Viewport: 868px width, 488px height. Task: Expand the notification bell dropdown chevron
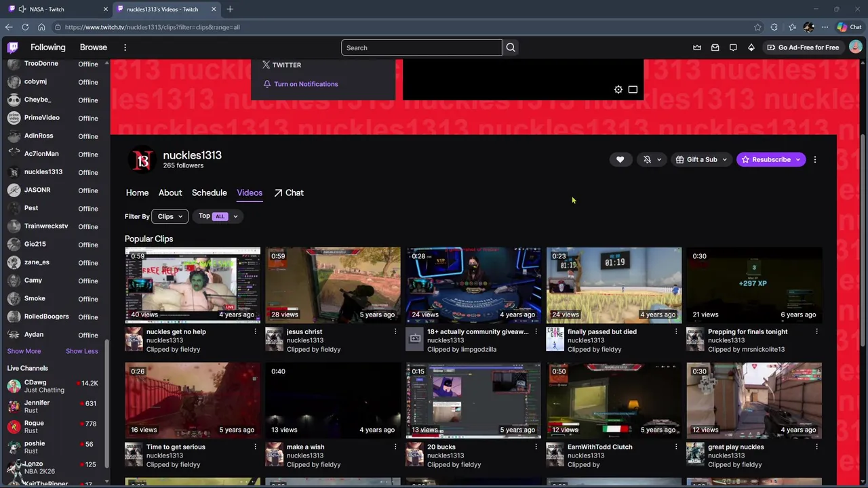pyautogui.click(x=659, y=159)
